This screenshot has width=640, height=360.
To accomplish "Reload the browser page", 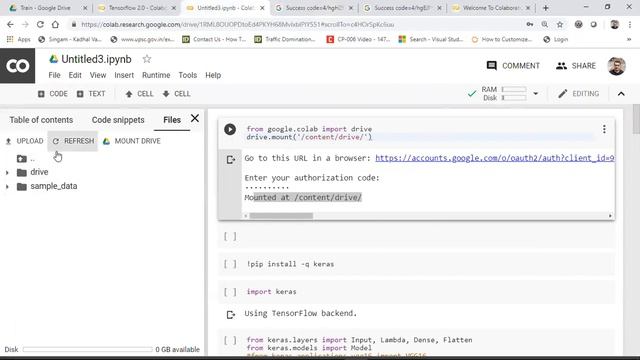I will pyautogui.click(x=40, y=24).
